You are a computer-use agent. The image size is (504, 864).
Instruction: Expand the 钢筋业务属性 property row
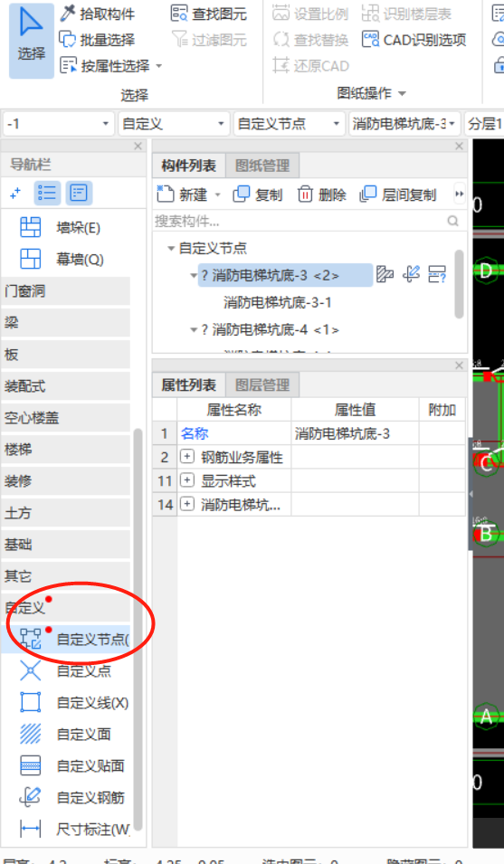pyautogui.click(x=187, y=457)
